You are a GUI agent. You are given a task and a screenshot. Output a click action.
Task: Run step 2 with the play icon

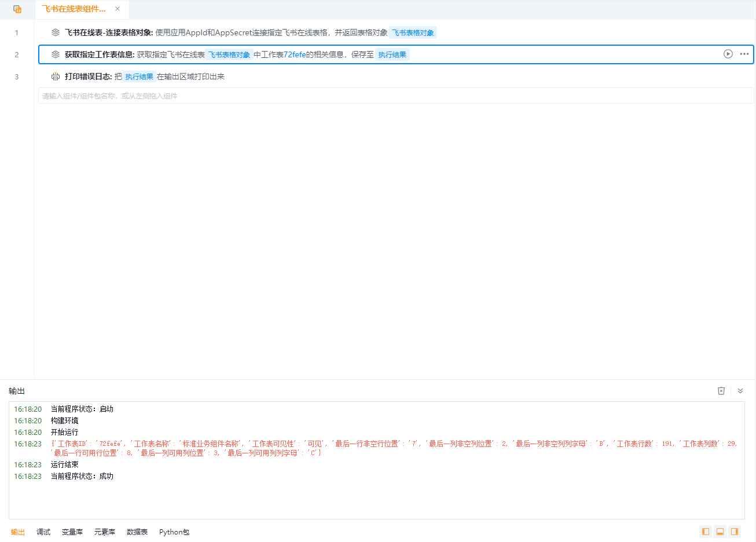[728, 54]
